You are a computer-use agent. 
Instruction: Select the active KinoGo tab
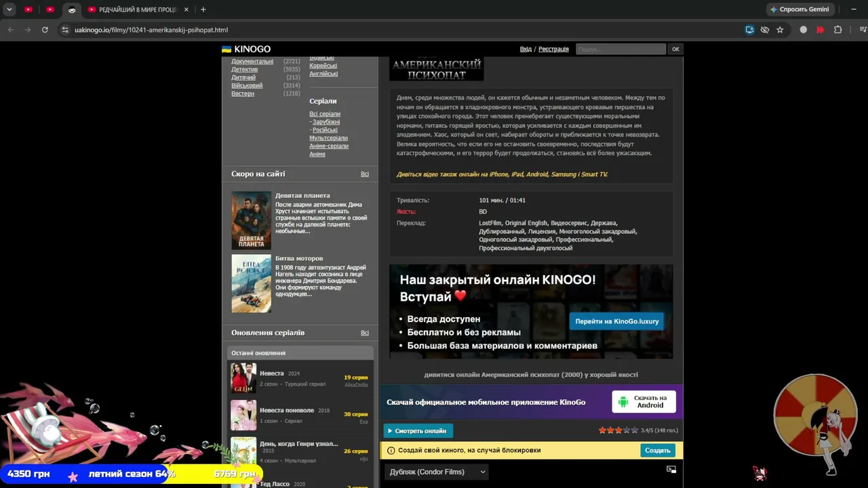(71, 9)
